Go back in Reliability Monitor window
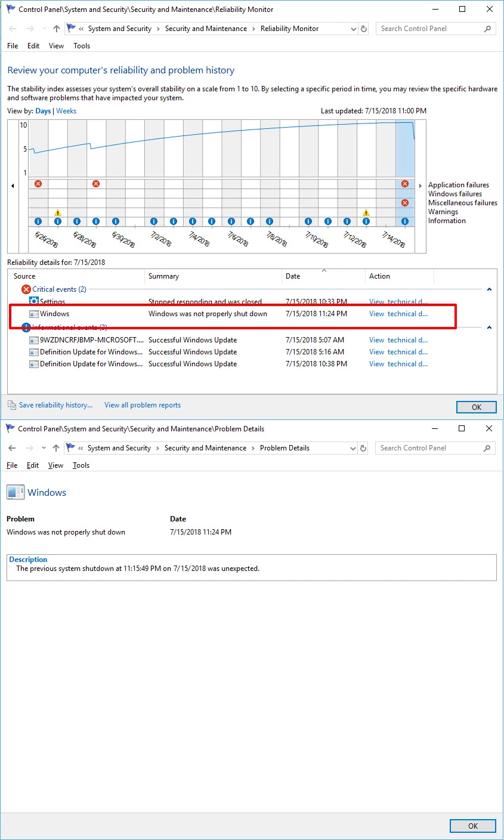Viewport: 504px width, 840px height. tap(13, 29)
